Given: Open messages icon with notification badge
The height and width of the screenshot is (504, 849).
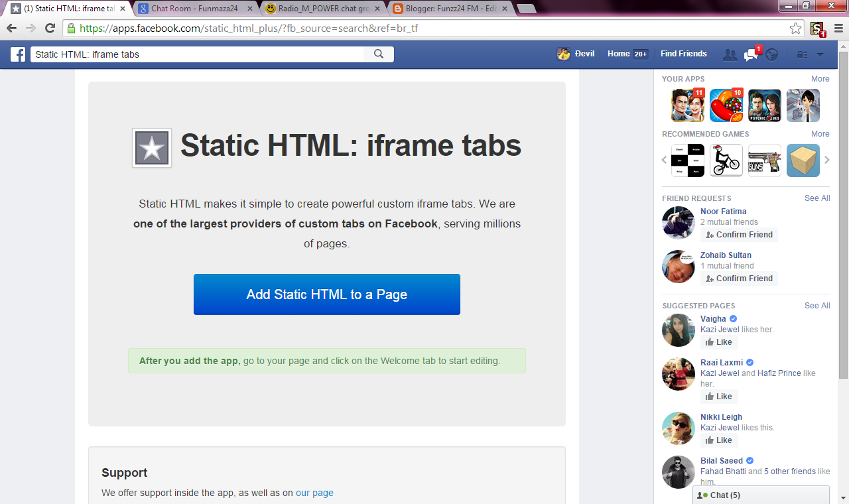Looking at the screenshot, I should [751, 54].
